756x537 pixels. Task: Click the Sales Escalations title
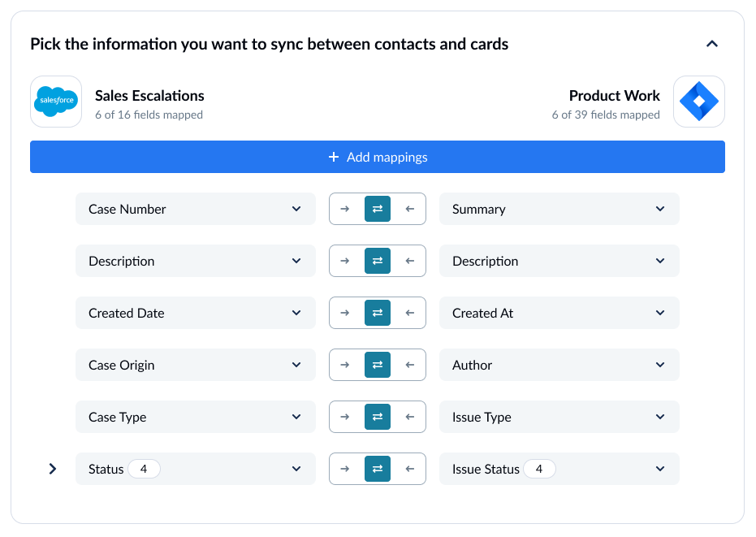(149, 96)
